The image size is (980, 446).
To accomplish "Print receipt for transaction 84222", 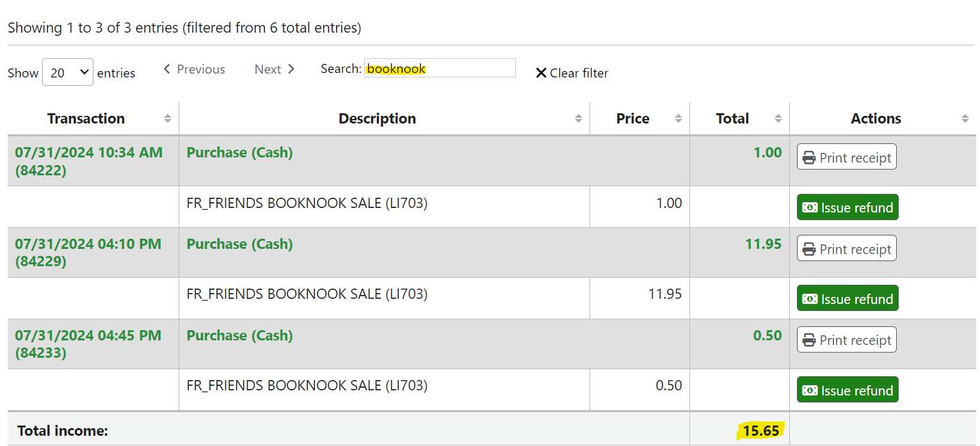I will pyautogui.click(x=846, y=157).
